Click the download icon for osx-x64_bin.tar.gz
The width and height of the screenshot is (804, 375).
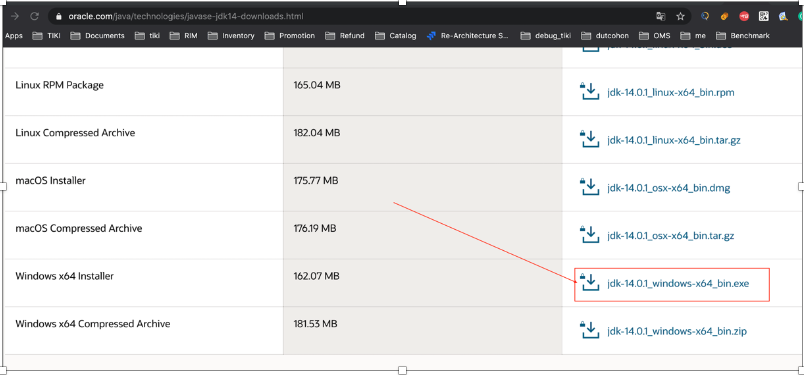pos(589,235)
